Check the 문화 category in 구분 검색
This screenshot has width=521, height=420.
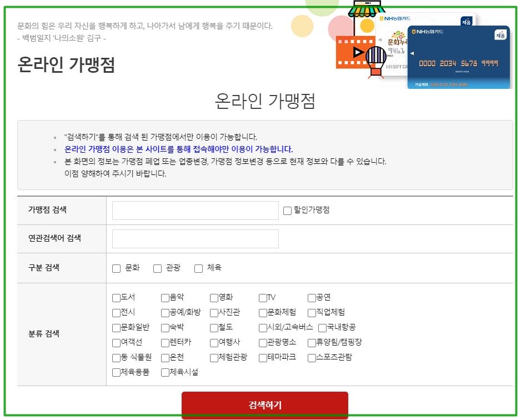(116, 268)
